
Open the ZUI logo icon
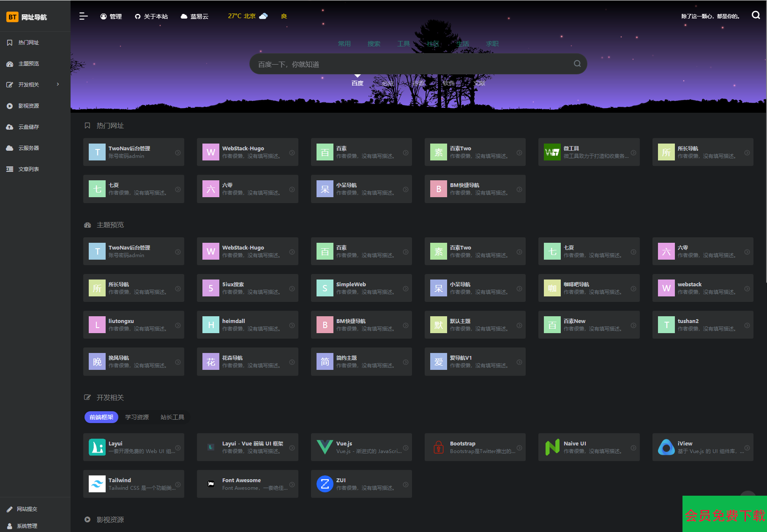[325, 484]
